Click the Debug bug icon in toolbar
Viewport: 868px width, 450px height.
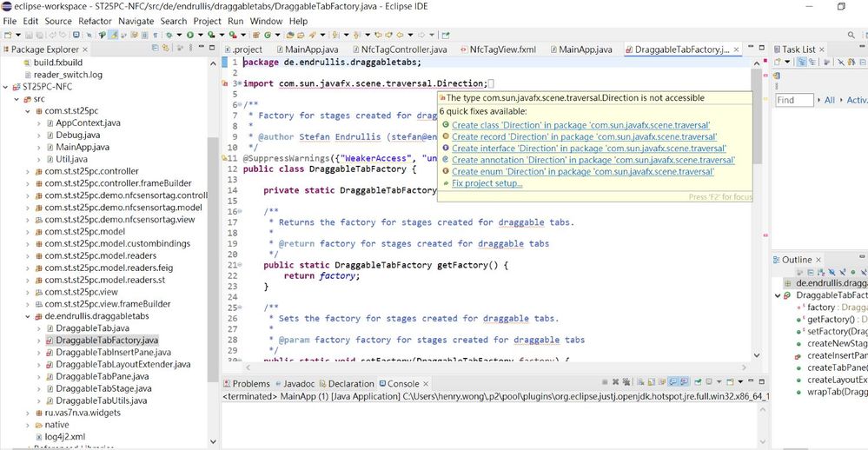171,36
